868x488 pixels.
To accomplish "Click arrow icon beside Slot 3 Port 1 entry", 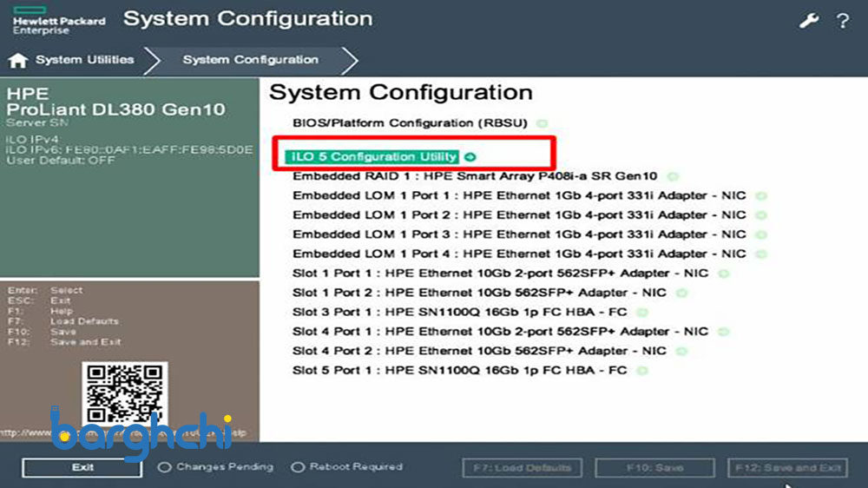I will (x=641, y=312).
